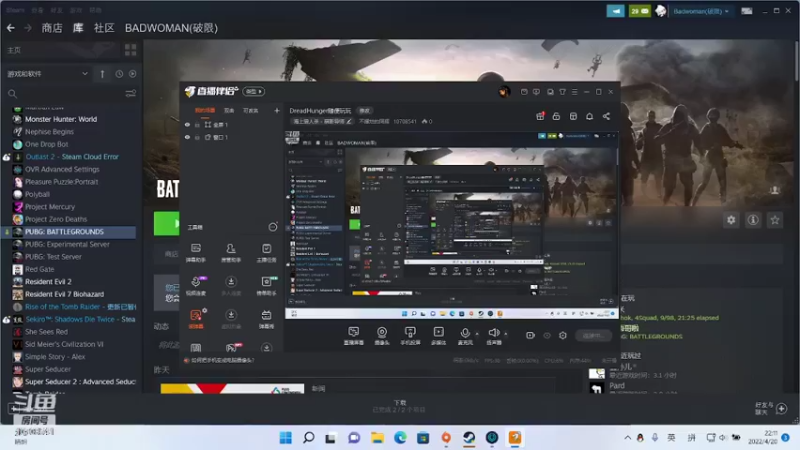This screenshot has width=800, height=450.
Task: Start streaming with the grey pill button
Action: (592, 336)
